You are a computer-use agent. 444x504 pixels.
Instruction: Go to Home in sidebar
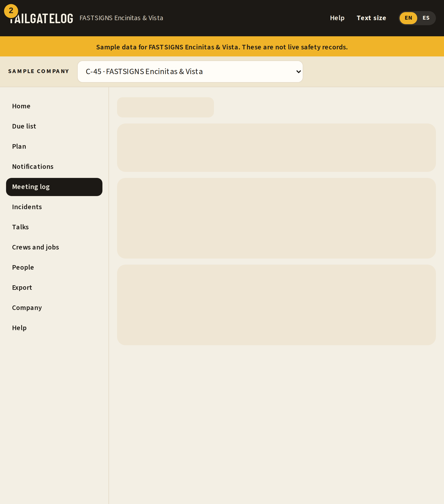click(54, 106)
